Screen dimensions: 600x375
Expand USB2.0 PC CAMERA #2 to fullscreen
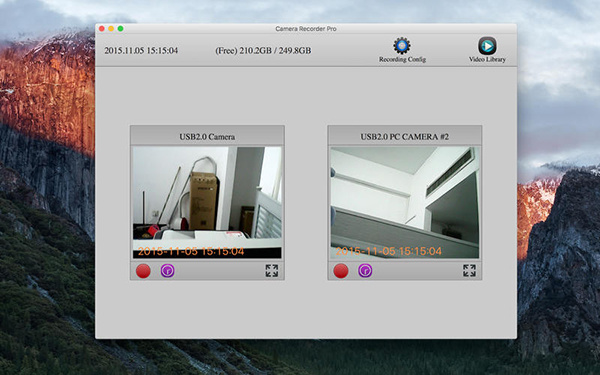[x=469, y=271]
